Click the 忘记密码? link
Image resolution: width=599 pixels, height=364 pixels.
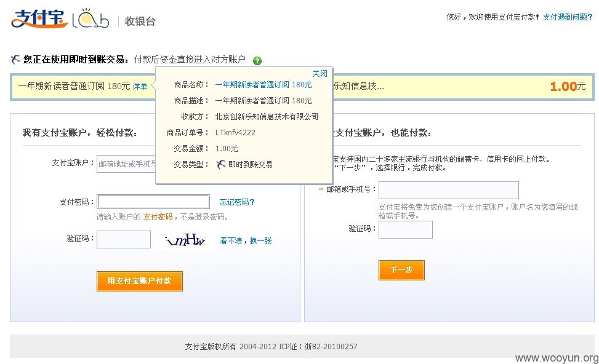click(237, 202)
